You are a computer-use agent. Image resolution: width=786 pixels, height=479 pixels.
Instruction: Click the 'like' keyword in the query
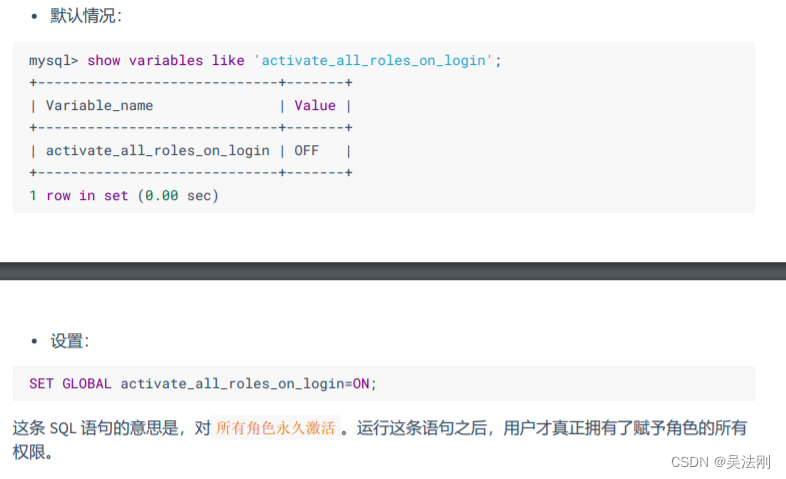coord(228,61)
